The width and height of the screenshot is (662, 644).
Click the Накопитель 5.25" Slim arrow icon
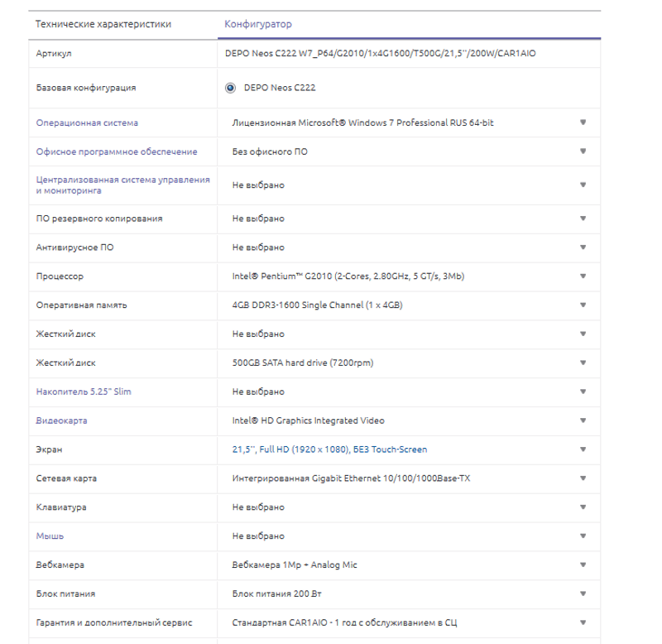tap(583, 392)
